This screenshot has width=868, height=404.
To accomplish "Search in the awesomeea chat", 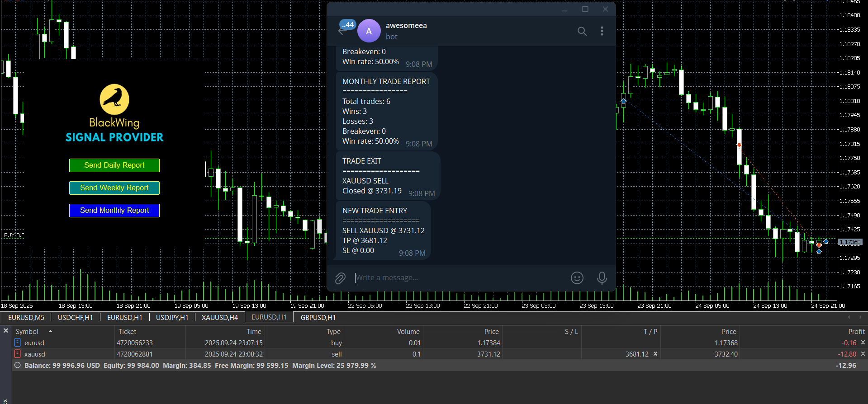I will 582,31.
